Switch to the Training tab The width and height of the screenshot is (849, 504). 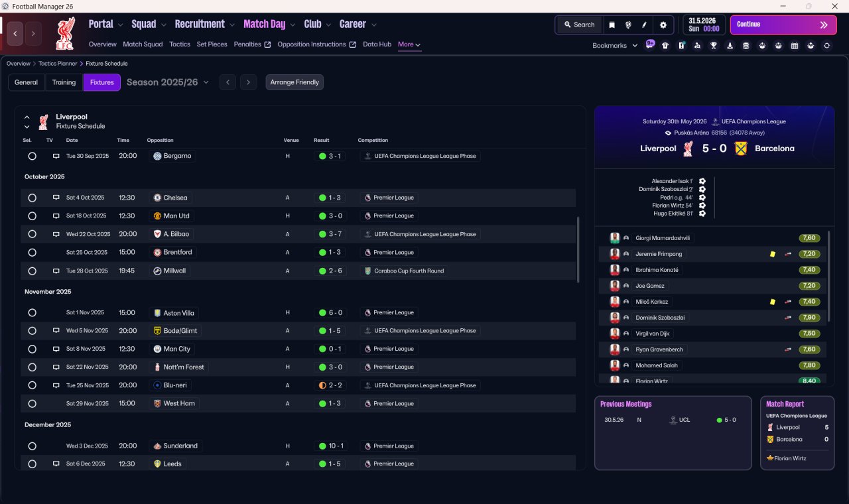pos(64,82)
